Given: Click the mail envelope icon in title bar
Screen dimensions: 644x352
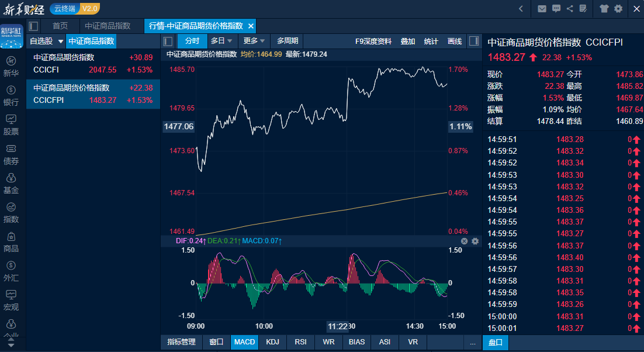Looking at the screenshot, I should (542, 9).
